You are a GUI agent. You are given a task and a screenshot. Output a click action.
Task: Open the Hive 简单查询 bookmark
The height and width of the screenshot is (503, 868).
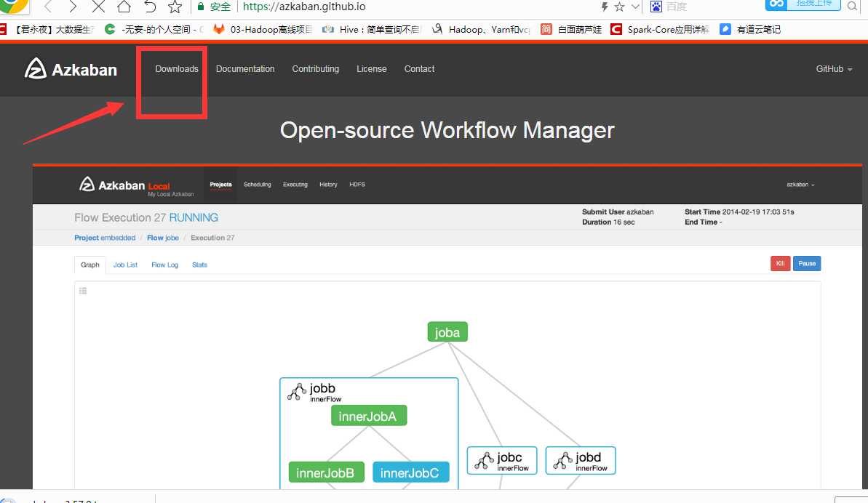(372, 29)
